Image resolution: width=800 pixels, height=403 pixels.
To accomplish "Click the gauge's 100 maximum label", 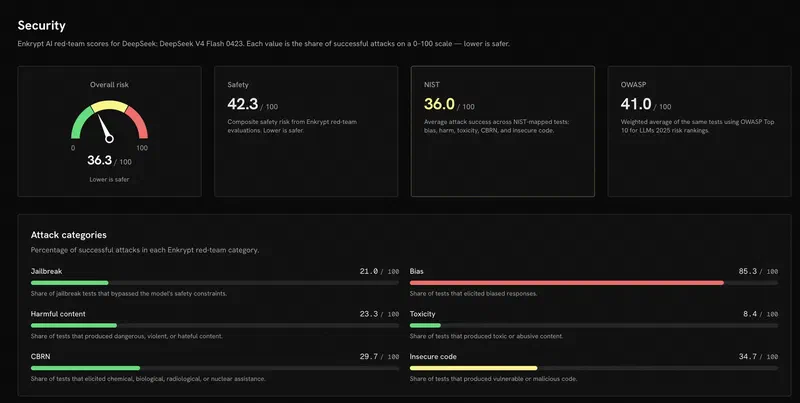I will point(142,148).
